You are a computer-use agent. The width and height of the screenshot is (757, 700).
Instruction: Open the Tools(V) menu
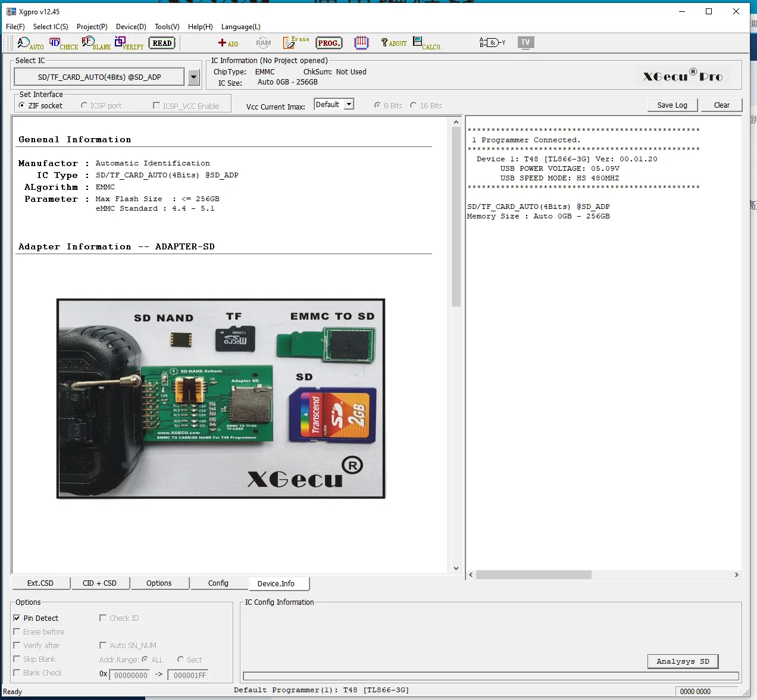(x=167, y=27)
